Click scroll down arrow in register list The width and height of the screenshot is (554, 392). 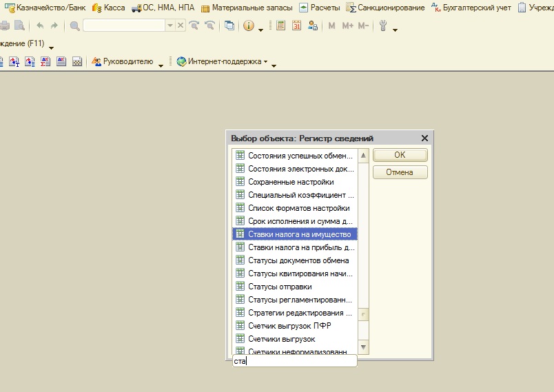coord(364,347)
